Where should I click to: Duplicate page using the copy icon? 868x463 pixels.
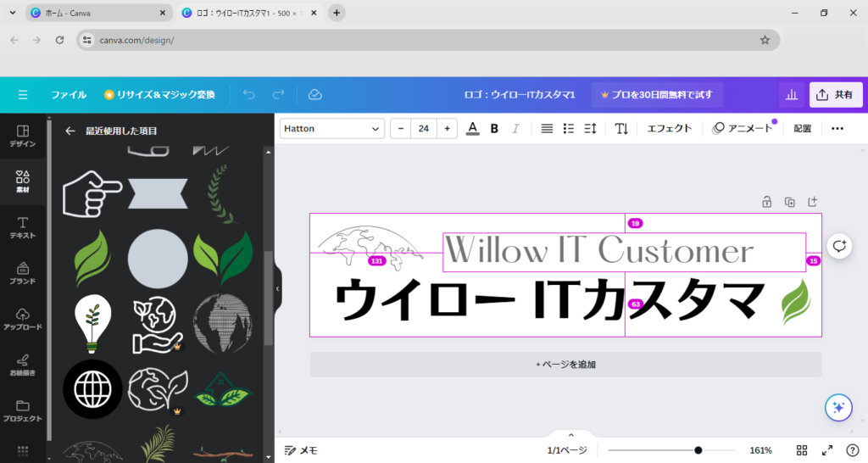pos(789,202)
